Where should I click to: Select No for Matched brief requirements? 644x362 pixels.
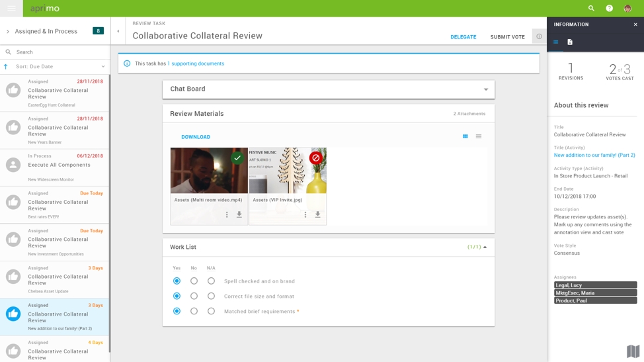(194, 311)
